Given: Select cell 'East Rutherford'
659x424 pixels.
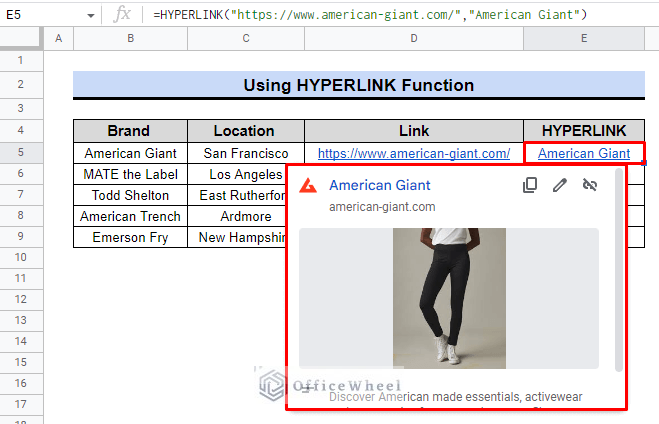Looking at the screenshot, I should click(x=237, y=195).
